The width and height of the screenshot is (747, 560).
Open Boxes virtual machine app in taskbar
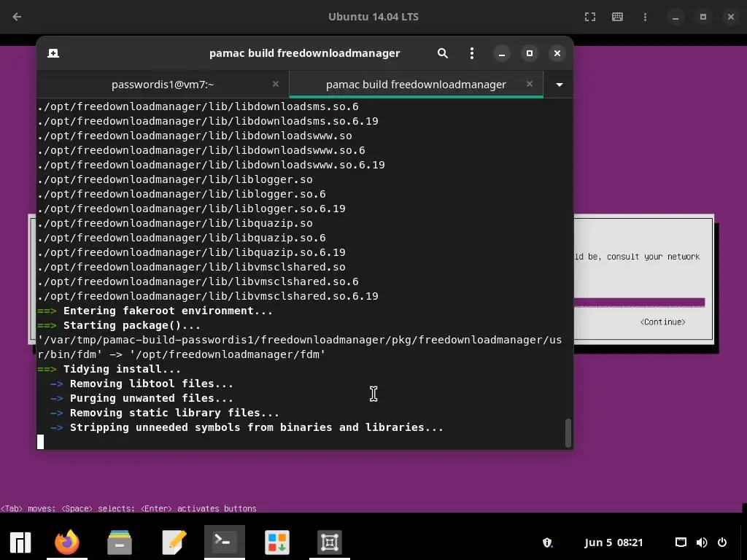click(330, 542)
